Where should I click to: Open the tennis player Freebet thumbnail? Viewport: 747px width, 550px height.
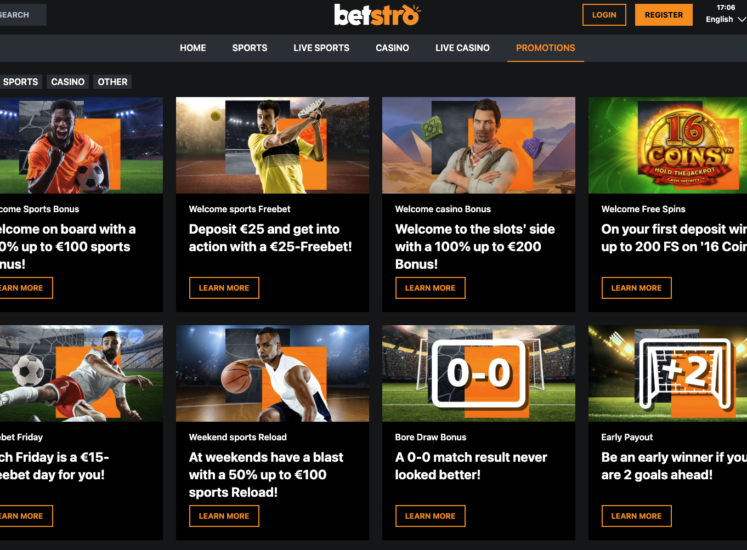(273, 145)
